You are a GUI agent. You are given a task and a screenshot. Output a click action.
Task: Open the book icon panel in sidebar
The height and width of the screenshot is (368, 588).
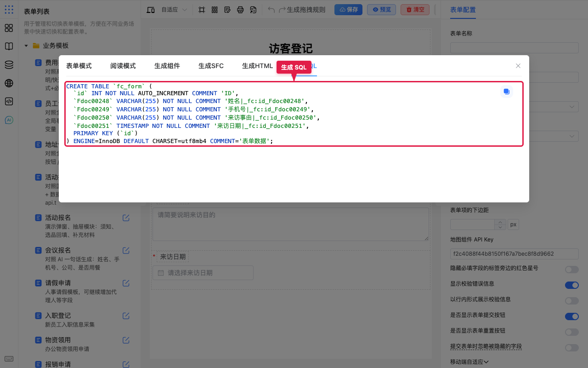click(x=9, y=46)
